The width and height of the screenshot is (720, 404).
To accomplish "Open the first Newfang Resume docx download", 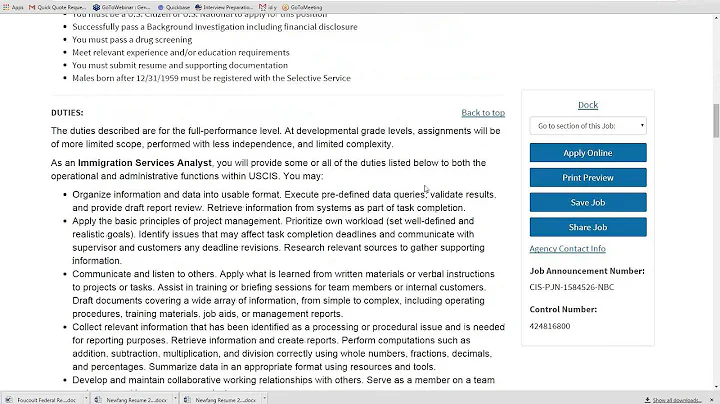I will [x=132, y=400].
